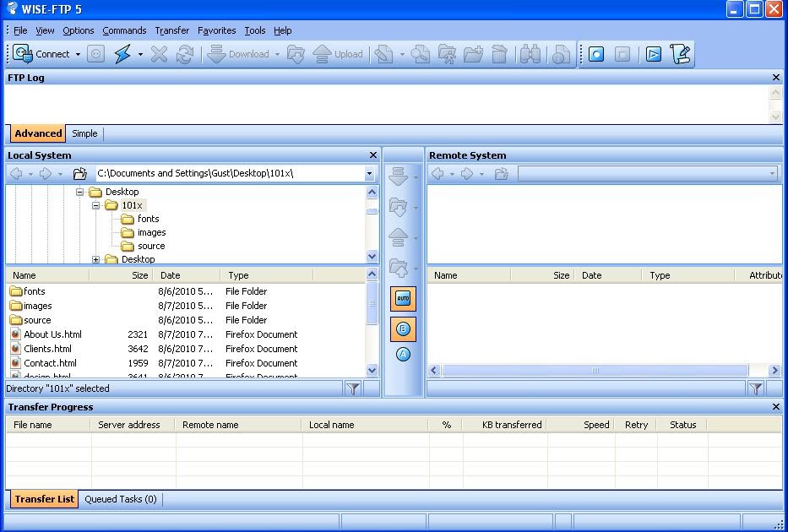Image resolution: width=788 pixels, height=532 pixels.
Task: Click the scroll and pen script icon
Action: point(680,54)
